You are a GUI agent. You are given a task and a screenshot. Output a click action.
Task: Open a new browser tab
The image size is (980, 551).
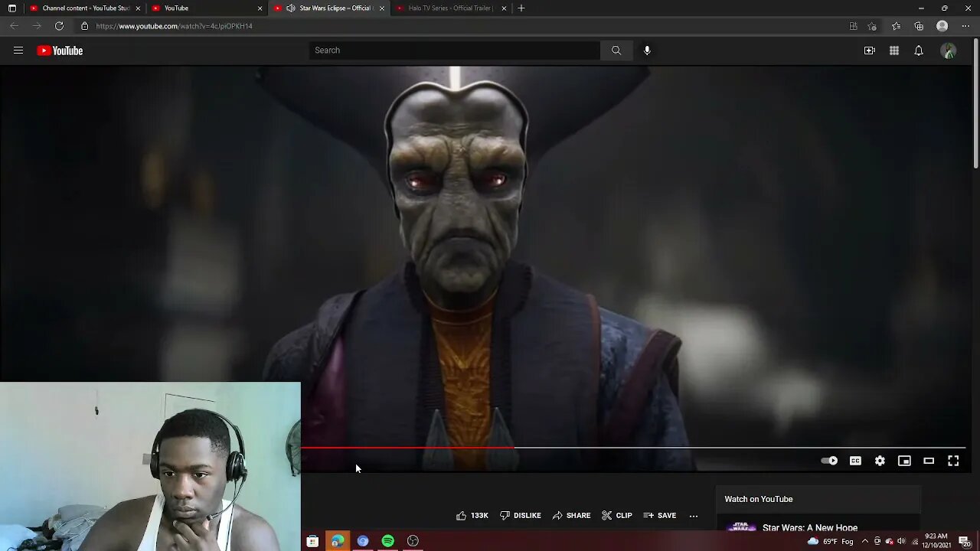point(521,8)
